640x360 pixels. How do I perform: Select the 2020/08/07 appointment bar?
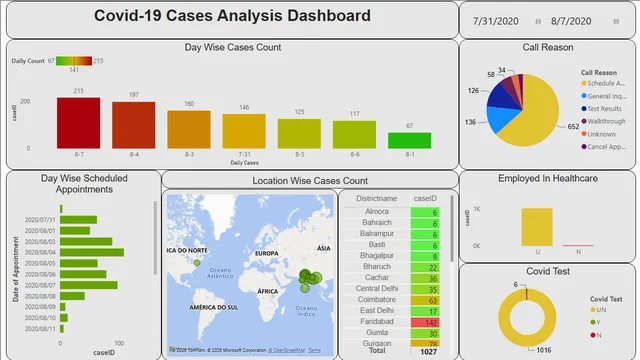click(x=89, y=285)
